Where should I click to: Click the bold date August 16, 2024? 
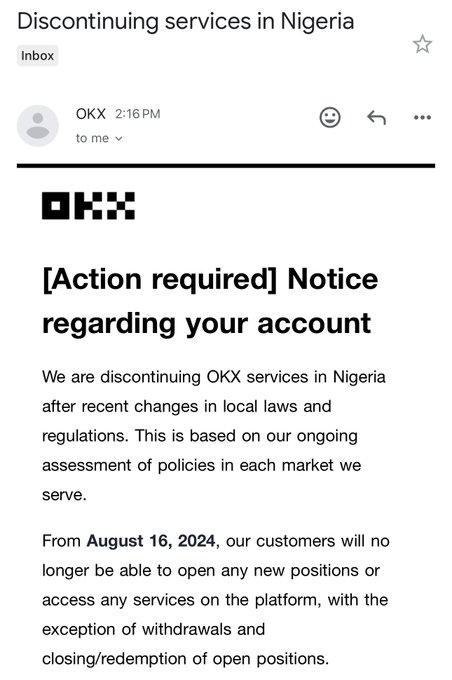pos(151,541)
